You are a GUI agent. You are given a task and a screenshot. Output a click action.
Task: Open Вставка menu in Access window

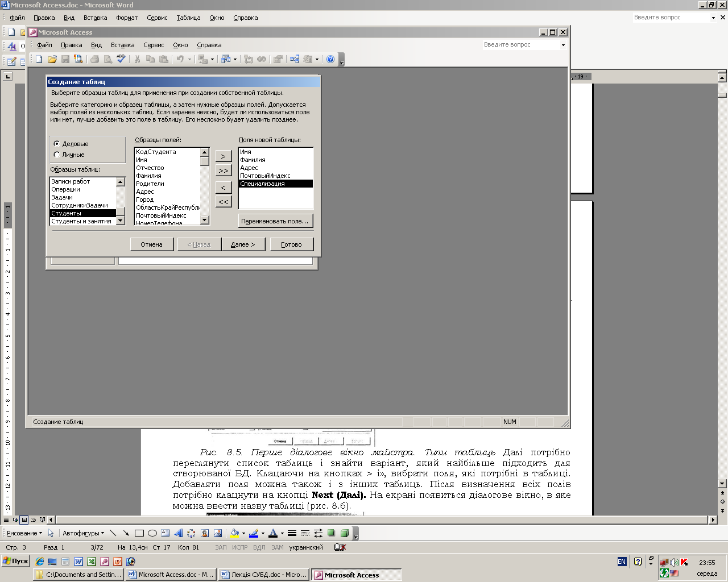click(122, 45)
